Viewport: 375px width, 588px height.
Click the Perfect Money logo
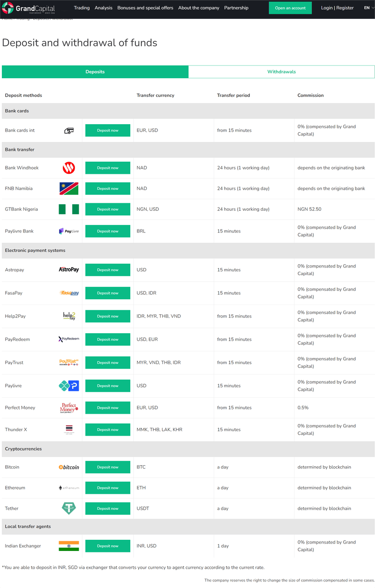tap(69, 408)
